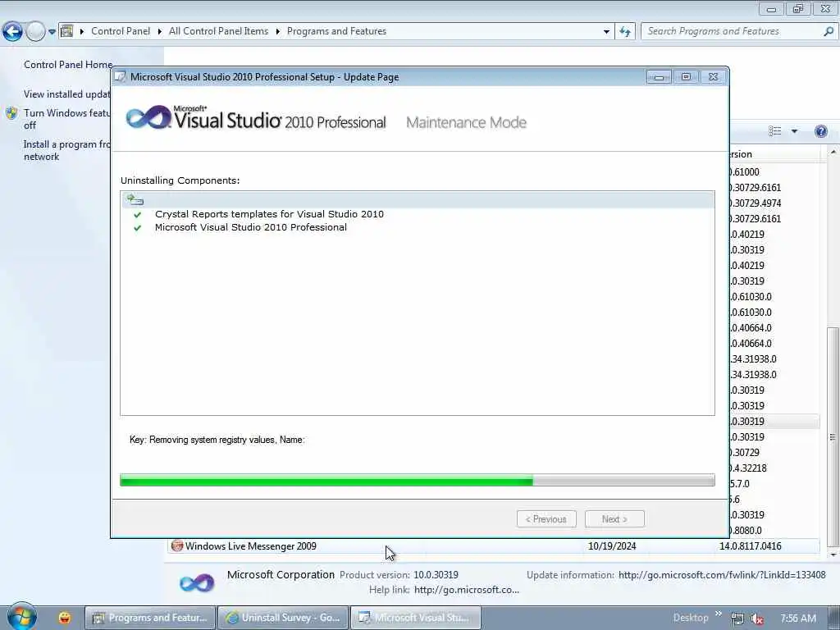Click the Visual Studio infinity logo in header
This screenshot has height=630, width=840.
(x=149, y=117)
